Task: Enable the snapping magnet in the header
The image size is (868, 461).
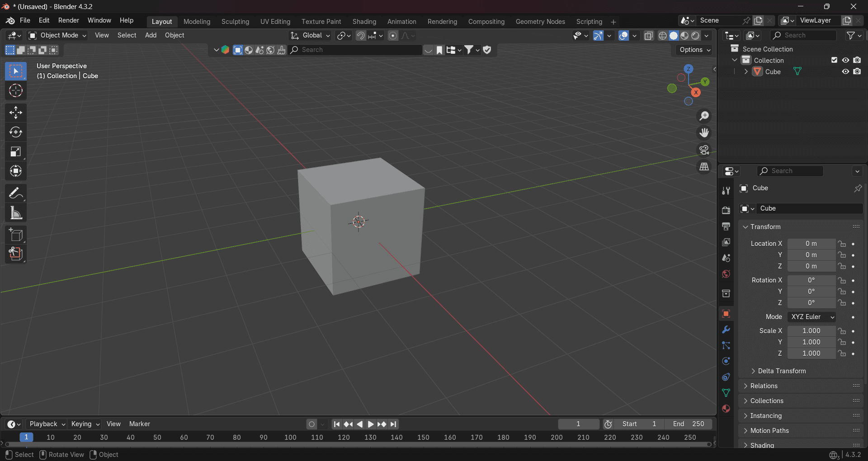Action: coord(360,35)
